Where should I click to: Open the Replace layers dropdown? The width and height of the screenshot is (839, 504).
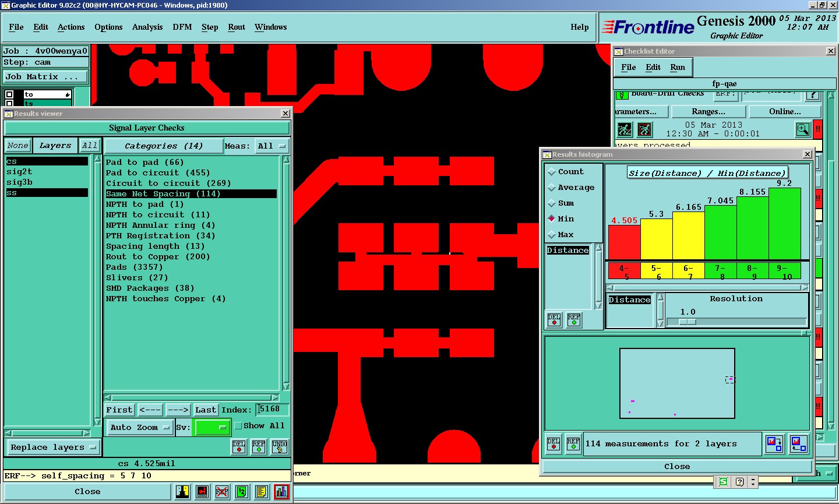coord(53,447)
